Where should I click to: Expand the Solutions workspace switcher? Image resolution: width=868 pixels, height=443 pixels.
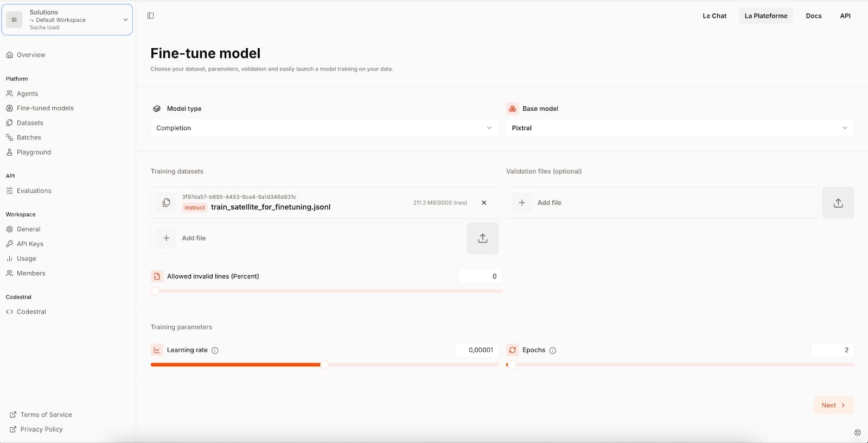(x=67, y=20)
